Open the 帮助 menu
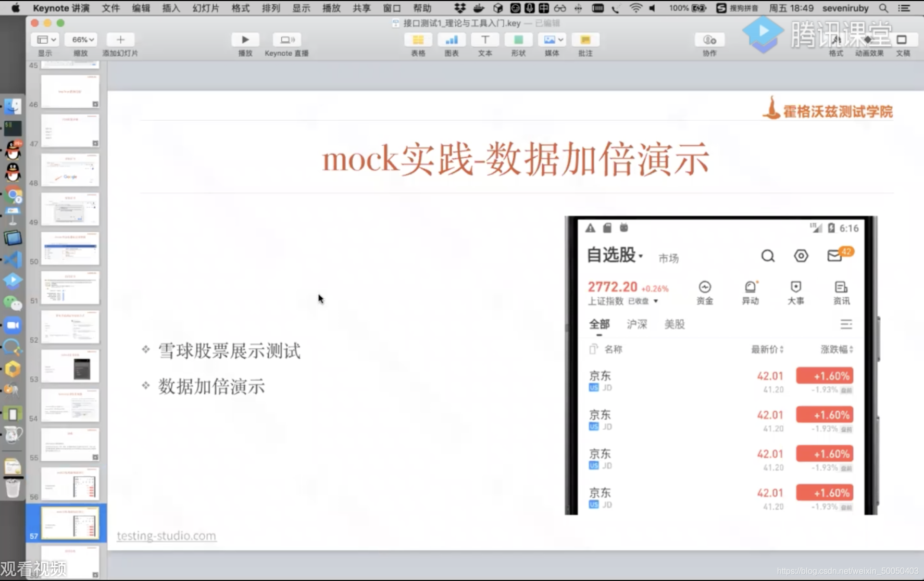The width and height of the screenshot is (924, 581). pyautogui.click(x=422, y=8)
